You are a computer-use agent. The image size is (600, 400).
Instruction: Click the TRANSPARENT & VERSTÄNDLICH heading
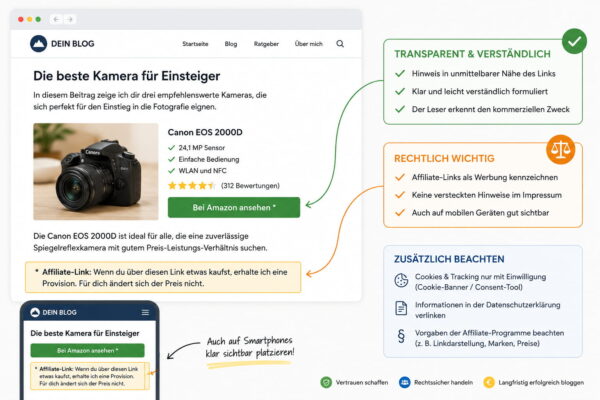coord(472,54)
